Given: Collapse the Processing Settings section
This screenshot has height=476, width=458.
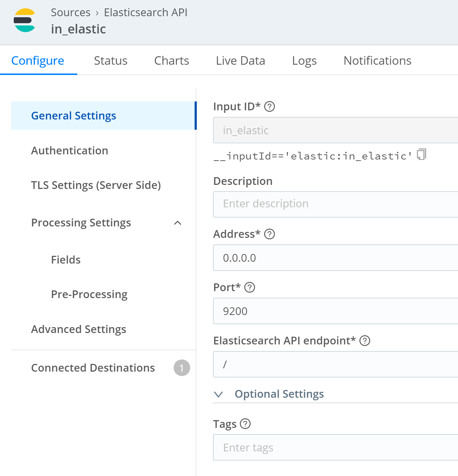Looking at the screenshot, I should (x=178, y=223).
